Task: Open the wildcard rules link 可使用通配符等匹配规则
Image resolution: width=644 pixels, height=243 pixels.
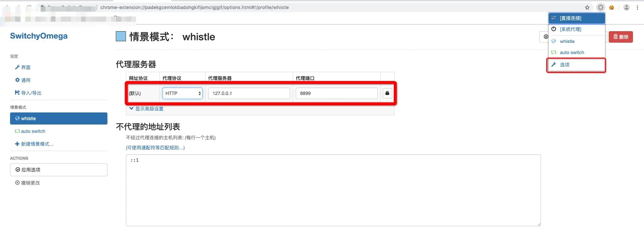Action: pyautogui.click(x=155, y=148)
